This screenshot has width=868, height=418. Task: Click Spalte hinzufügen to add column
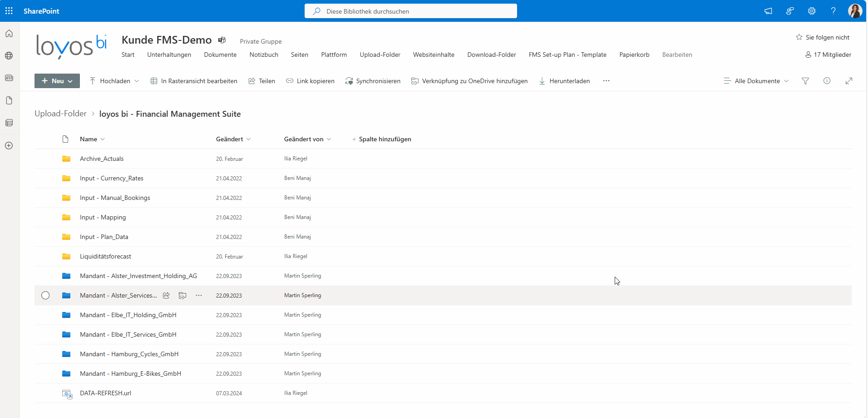(x=381, y=139)
